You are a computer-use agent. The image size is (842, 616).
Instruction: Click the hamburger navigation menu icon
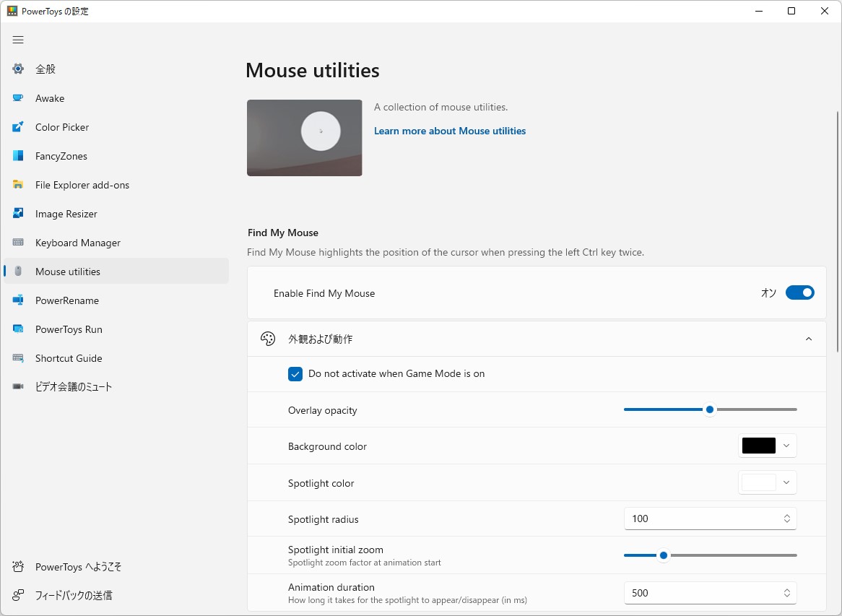coord(18,40)
